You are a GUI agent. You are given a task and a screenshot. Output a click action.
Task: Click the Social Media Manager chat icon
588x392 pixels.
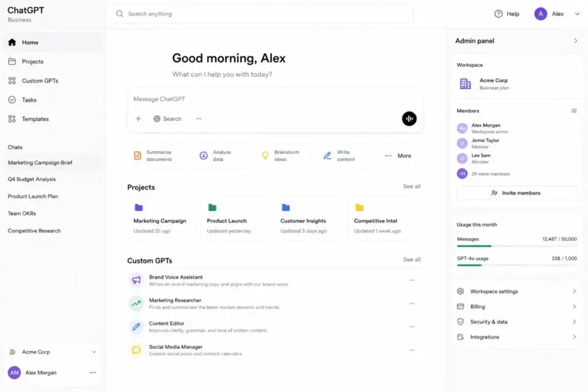[136, 350]
